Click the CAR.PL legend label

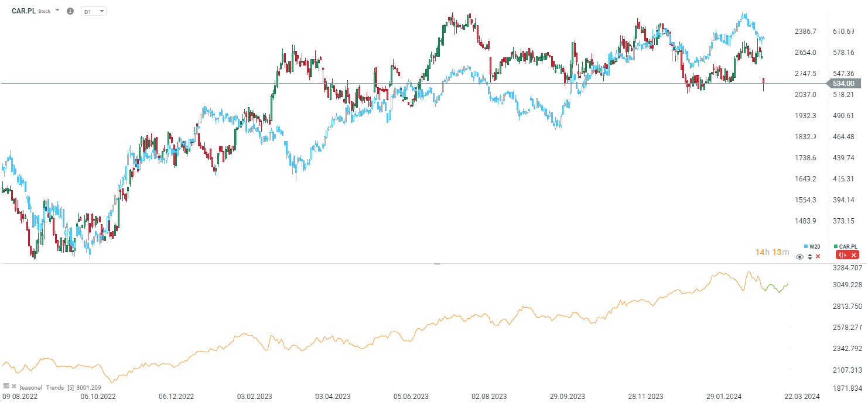(848, 246)
